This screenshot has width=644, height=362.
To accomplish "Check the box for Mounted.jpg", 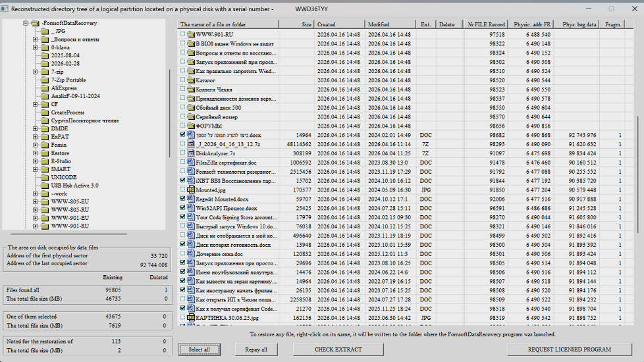I will [x=183, y=189].
